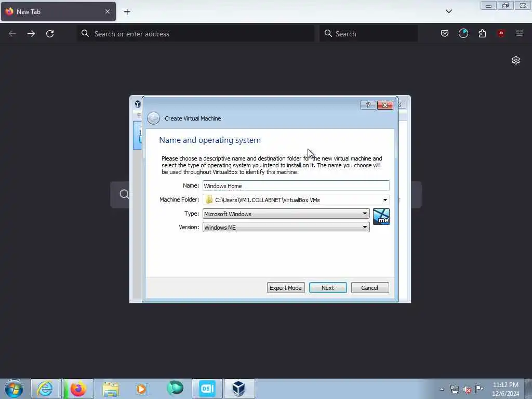Open the muted volume tray icon
The image size is (532, 399).
(467, 390)
